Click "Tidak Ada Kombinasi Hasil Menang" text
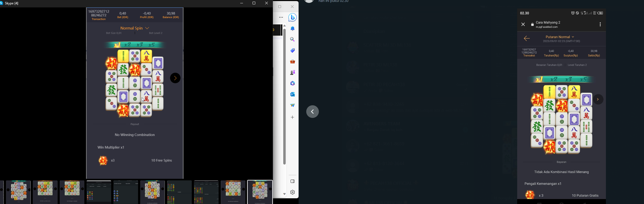The width and height of the screenshot is (644, 204). pyautogui.click(x=562, y=172)
